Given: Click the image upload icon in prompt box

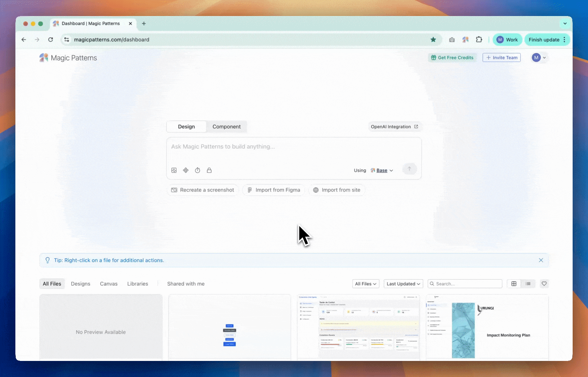Looking at the screenshot, I should [174, 170].
